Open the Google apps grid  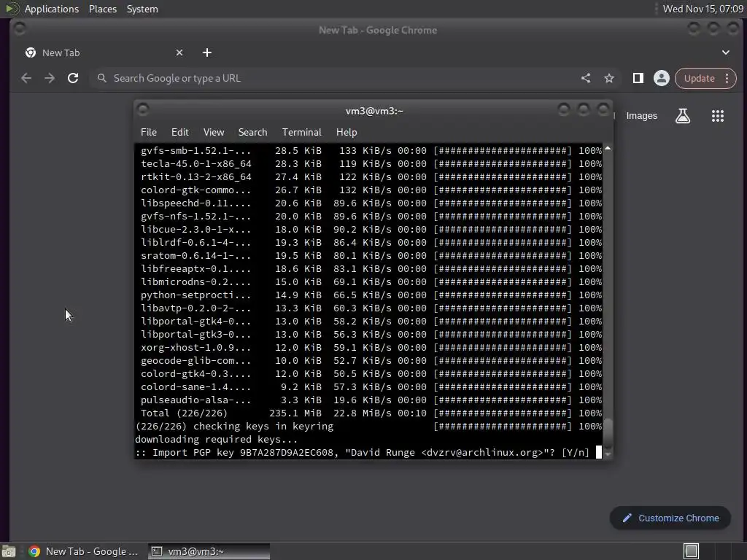point(718,116)
